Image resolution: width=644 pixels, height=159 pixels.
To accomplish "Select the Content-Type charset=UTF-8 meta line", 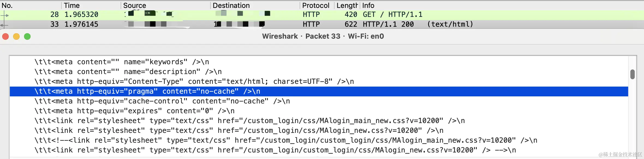I will (194, 82).
